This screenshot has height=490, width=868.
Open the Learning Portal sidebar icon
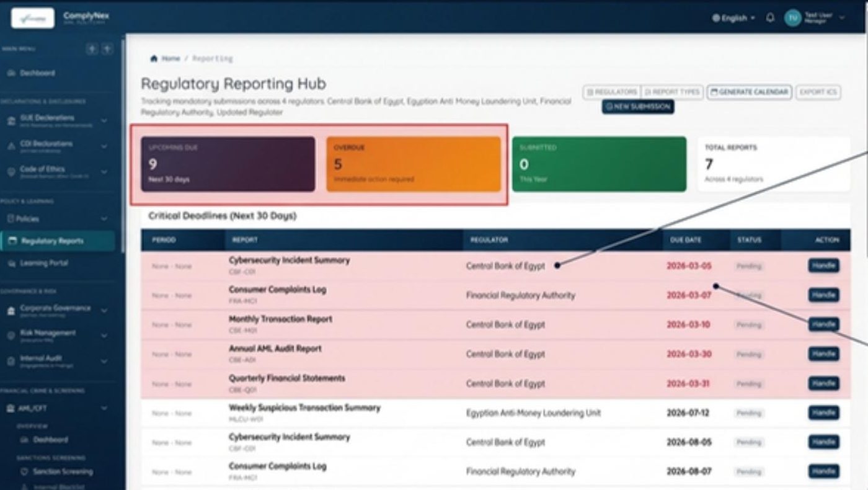[x=11, y=263]
